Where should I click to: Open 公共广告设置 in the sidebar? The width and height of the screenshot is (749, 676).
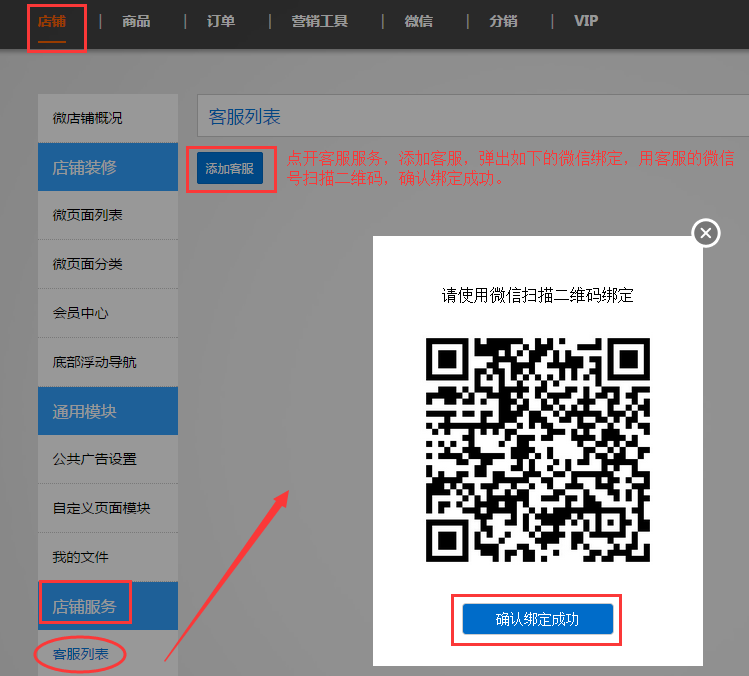coord(108,460)
